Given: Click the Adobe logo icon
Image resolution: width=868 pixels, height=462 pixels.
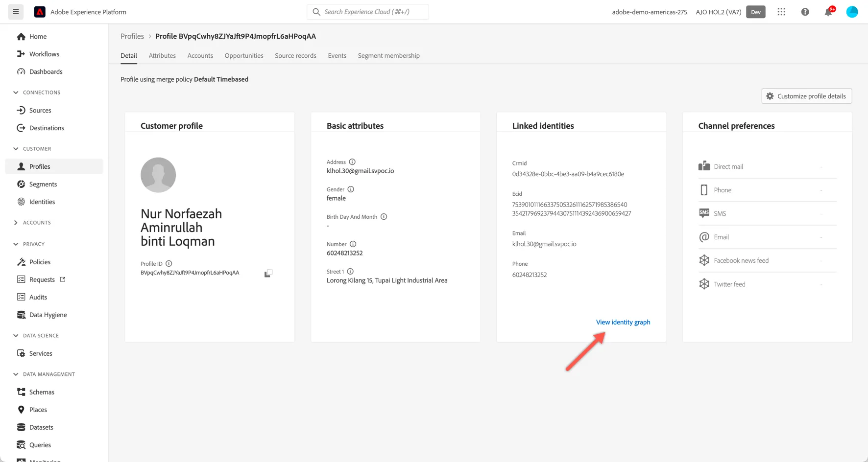Looking at the screenshot, I should 40,12.
